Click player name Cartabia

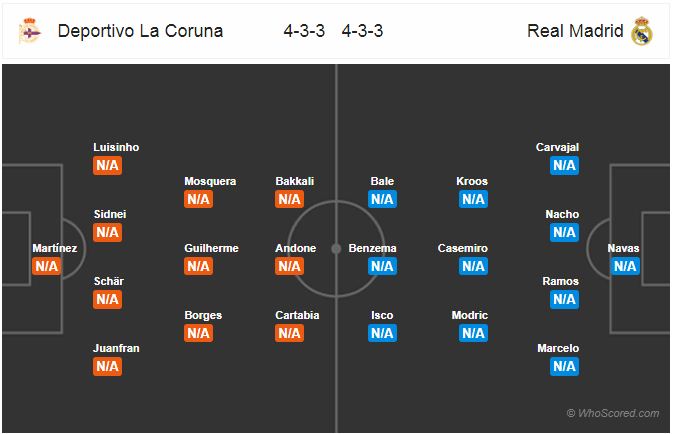coord(297,315)
